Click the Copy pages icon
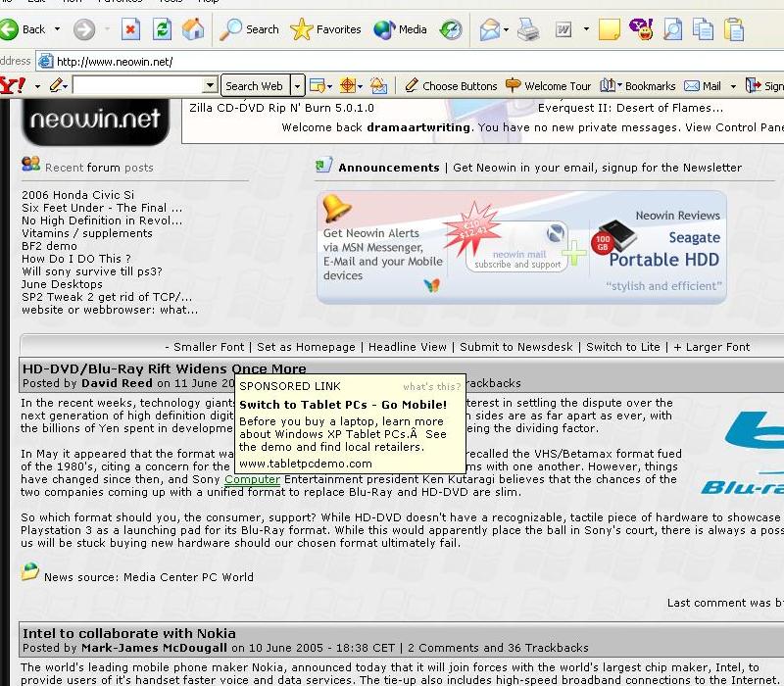 click(703, 29)
